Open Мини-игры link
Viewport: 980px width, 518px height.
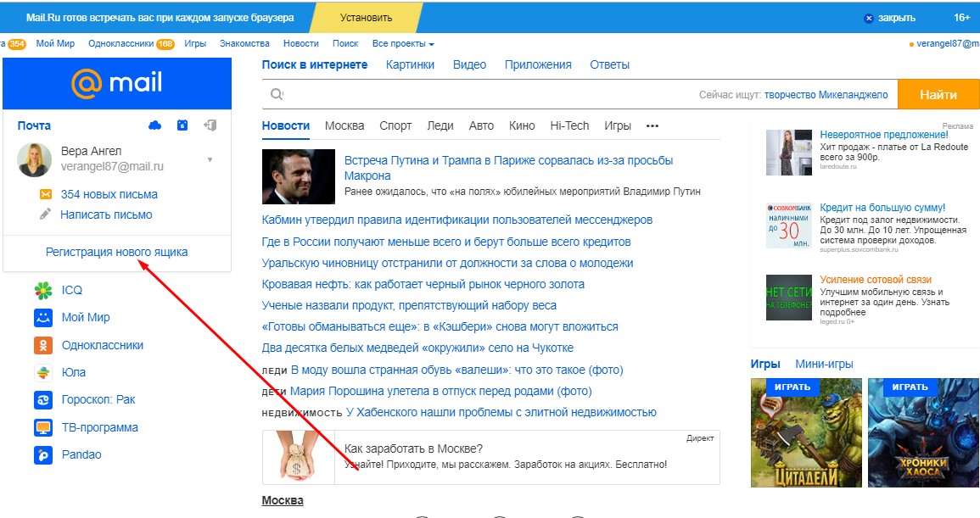[x=824, y=364]
